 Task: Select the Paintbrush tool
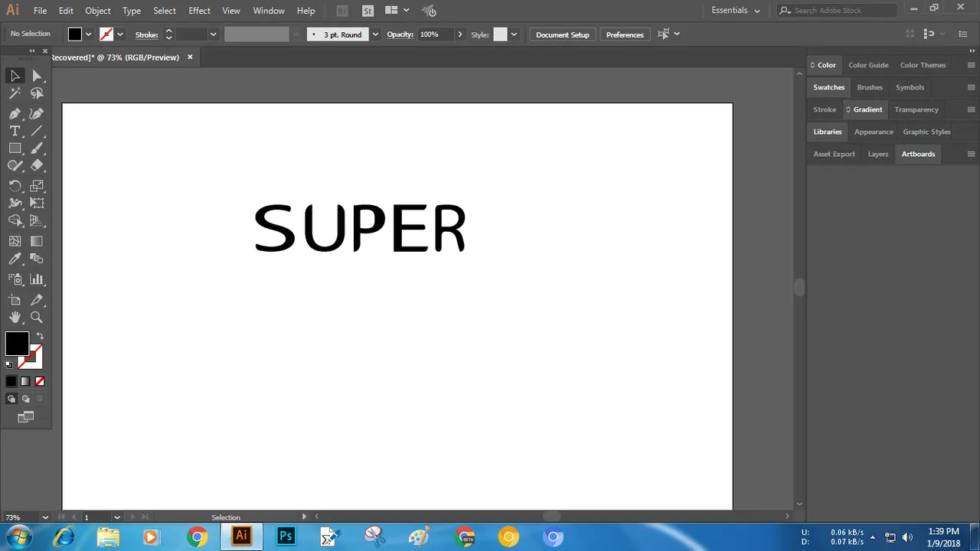[37, 148]
